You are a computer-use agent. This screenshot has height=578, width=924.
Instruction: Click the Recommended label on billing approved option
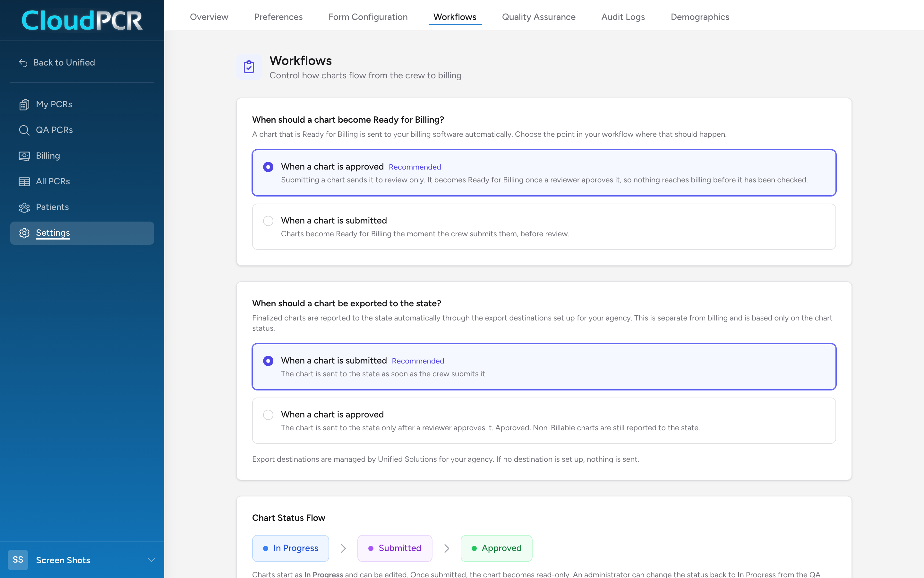point(415,167)
